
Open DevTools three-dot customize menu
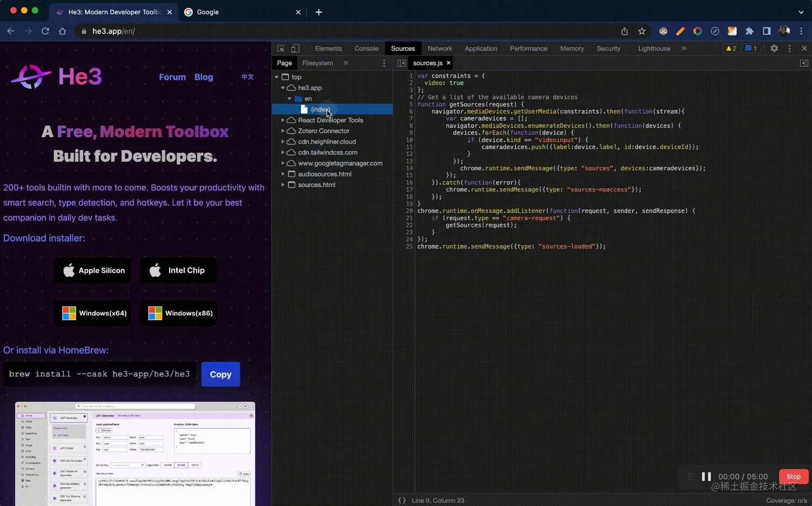[x=789, y=48]
